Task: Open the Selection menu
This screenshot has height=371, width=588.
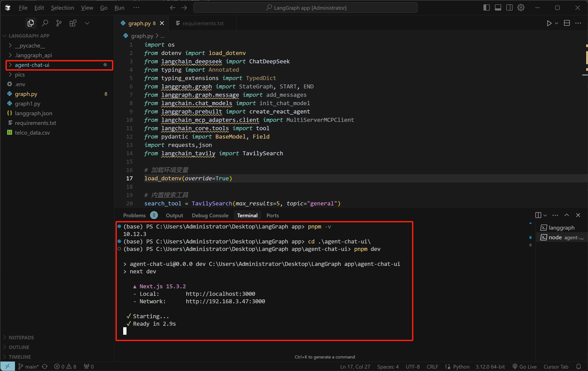Action: [x=62, y=8]
